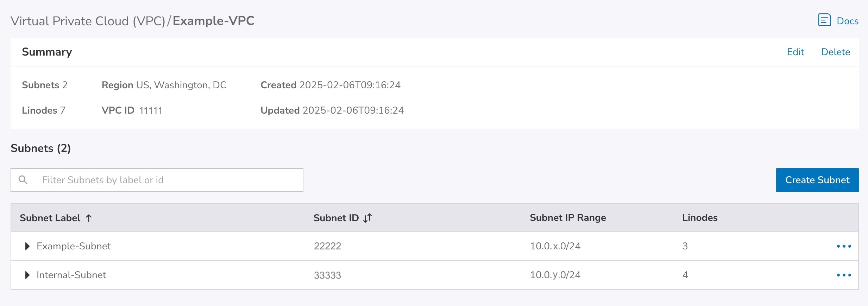The width and height of the screenshot is (868, 306).
Task: Toggle the Subnet ID sort arrows icon
Action: [x=367, y=218]
